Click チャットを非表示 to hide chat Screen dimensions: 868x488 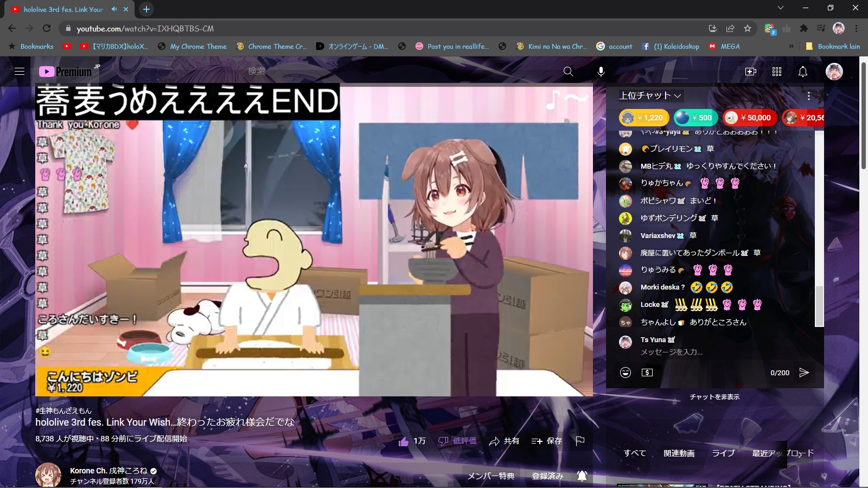[714, 397]
